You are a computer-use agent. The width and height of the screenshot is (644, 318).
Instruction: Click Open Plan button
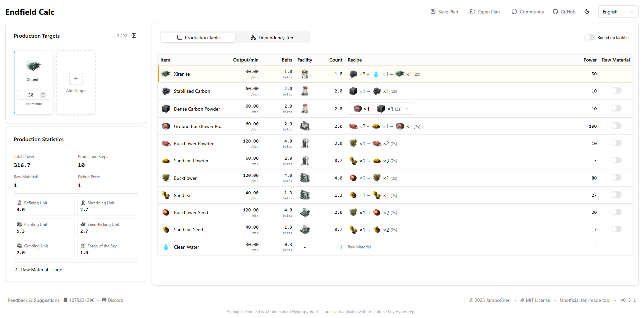[485, 12]
